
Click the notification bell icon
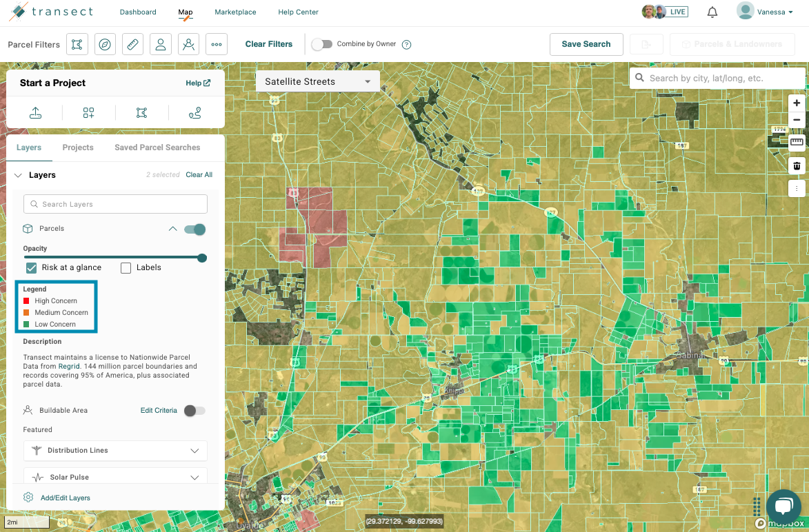point(712,12)
